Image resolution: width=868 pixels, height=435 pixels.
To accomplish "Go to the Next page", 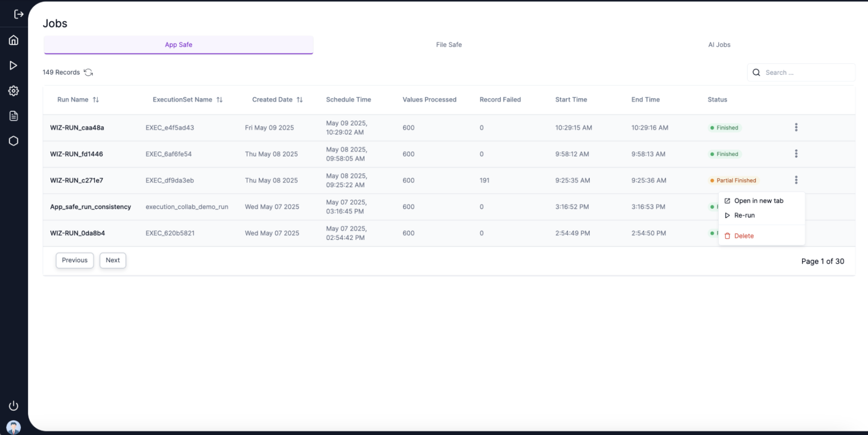I will (113, 260).
